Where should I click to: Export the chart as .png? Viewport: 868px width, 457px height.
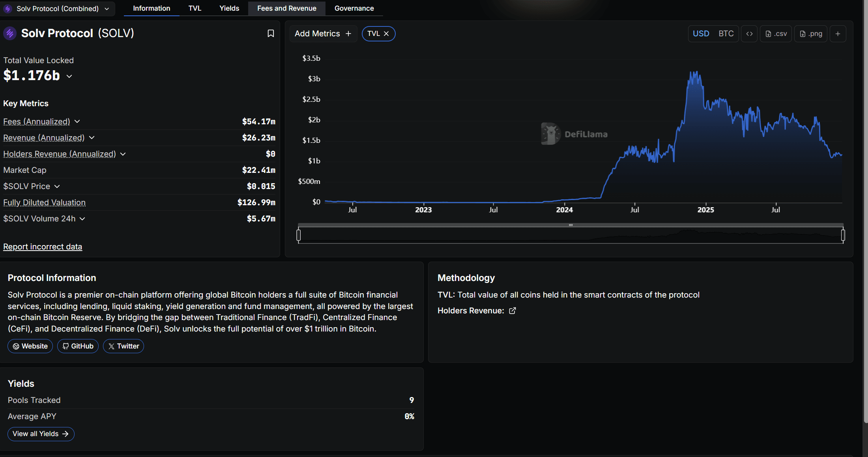[811, 34]
